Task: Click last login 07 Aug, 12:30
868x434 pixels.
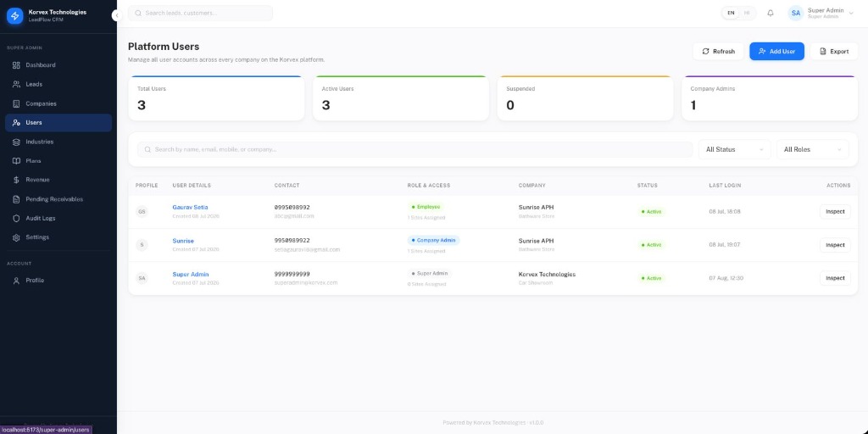Action: 726,278
